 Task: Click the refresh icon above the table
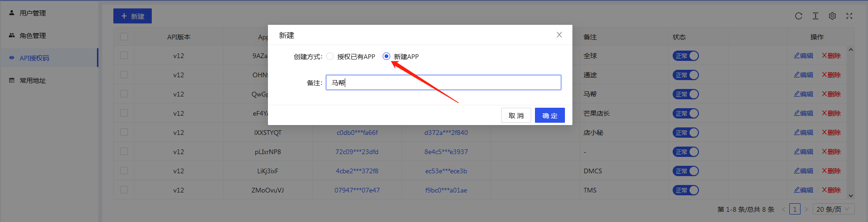point(799,16)
